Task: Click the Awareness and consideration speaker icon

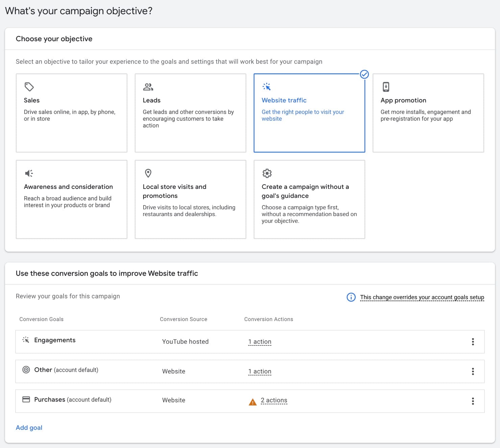Action: (x=29, y=173)
